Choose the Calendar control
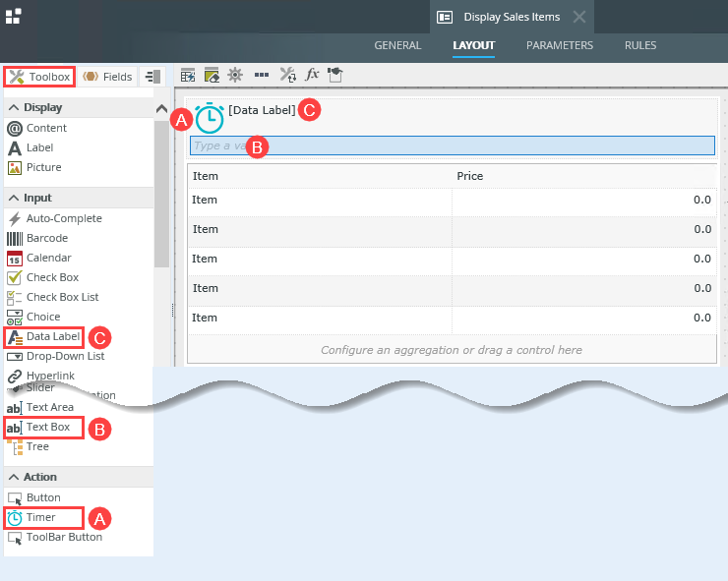 click(x=48, y=258)
